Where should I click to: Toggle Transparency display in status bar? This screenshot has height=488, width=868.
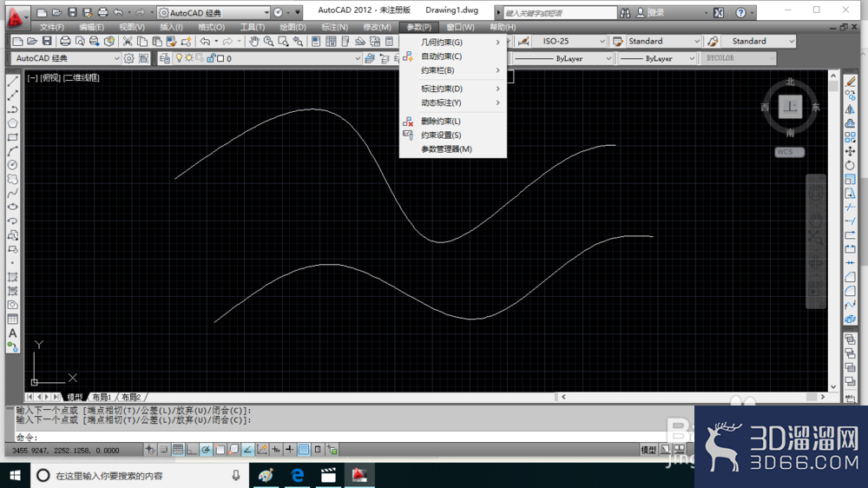coord(304,450)
